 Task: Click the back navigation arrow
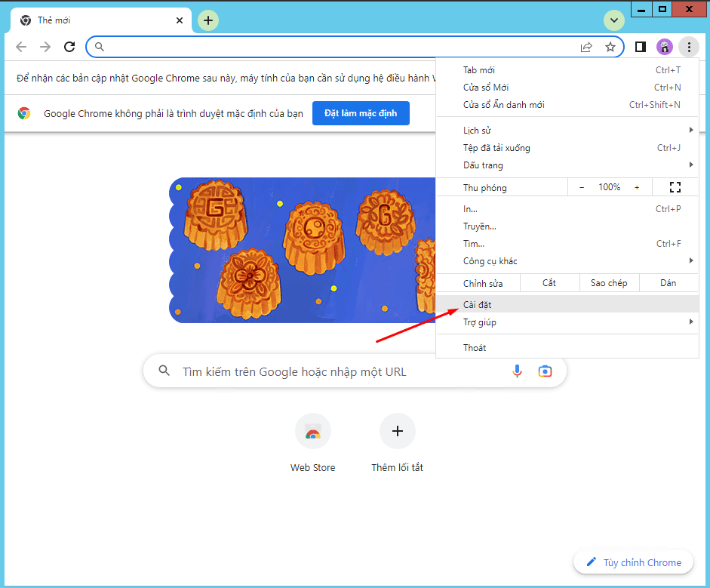21,47
